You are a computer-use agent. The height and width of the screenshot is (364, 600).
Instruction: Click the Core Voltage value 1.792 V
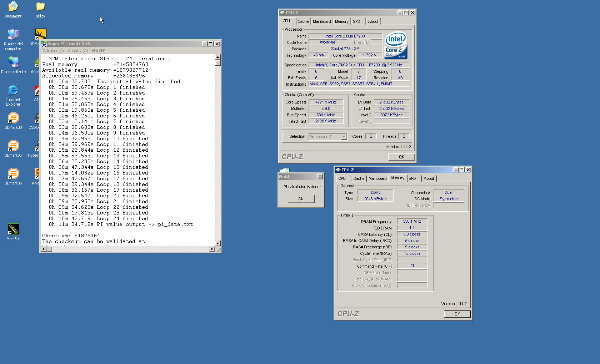(x=370, y=55)
